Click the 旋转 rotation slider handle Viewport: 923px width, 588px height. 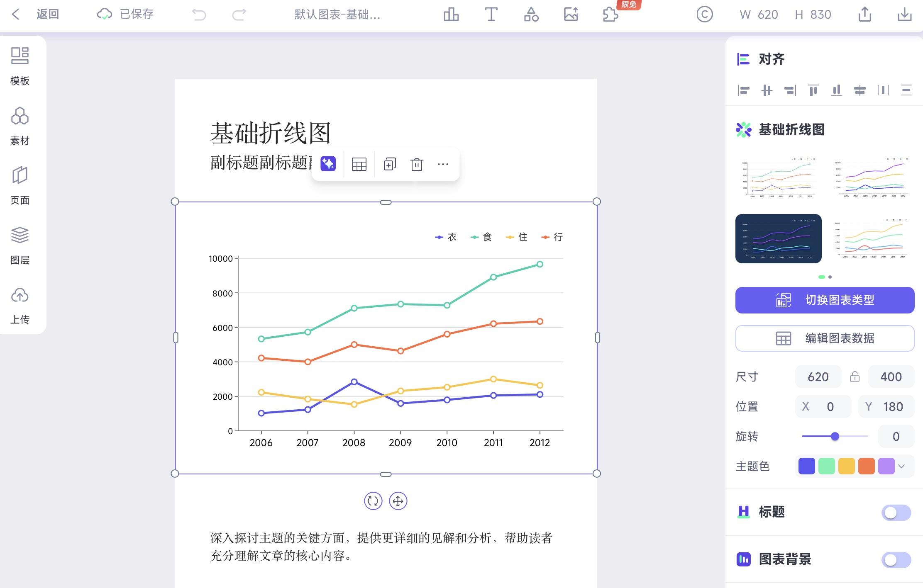pyautogui.click(x=835, y=436)
